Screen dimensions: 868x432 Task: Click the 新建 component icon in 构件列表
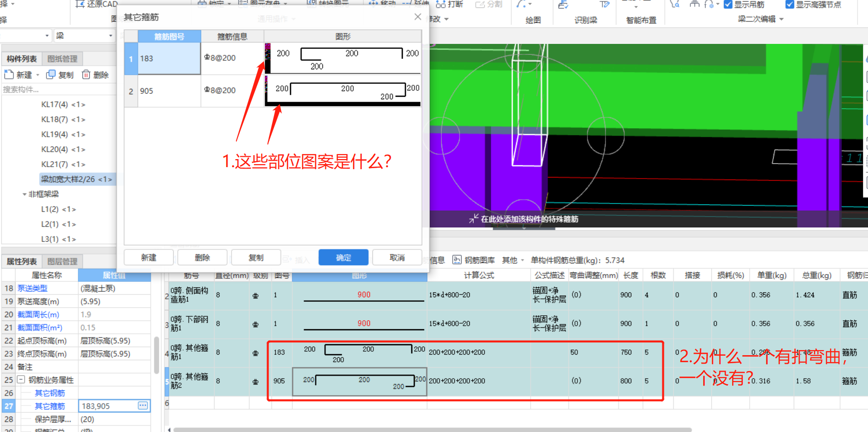pos(8,75)
